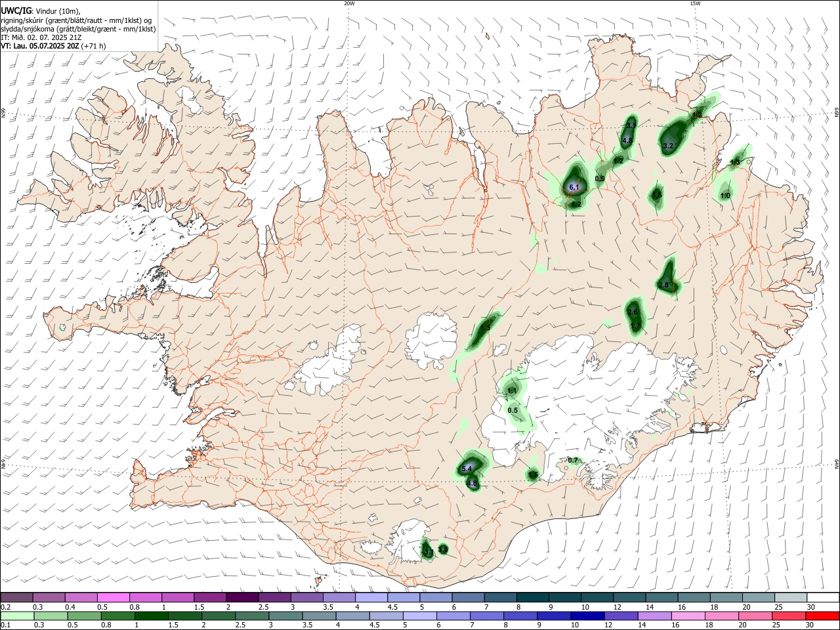Pick the bright red 30 swatch in bottom legend row

822,616
